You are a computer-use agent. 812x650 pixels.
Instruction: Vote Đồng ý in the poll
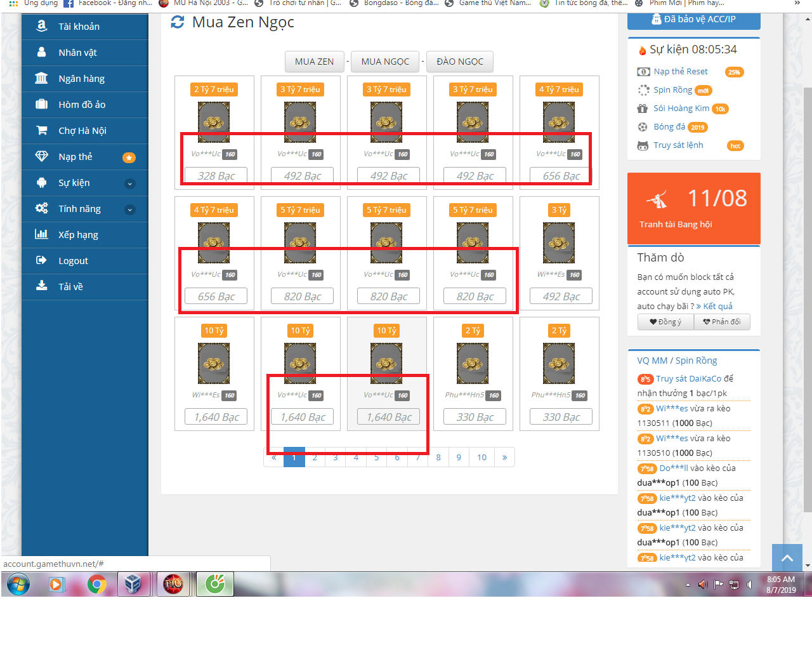[x=665, y=322]
